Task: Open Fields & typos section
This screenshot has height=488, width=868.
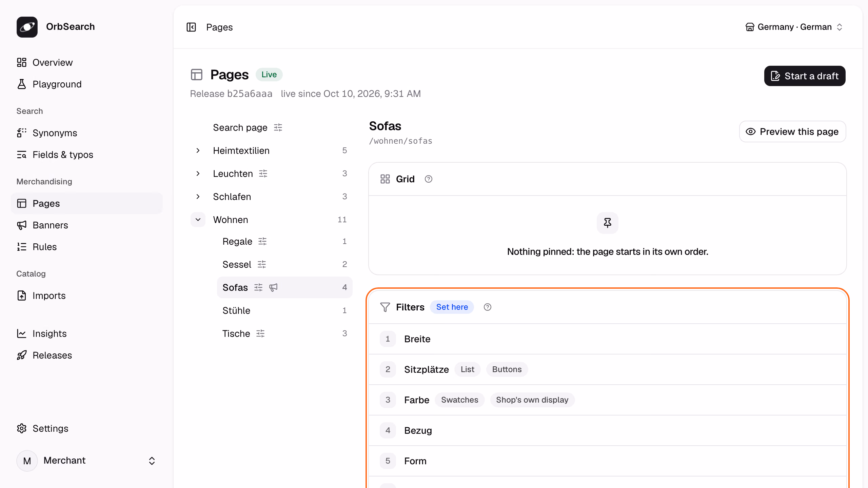Action: (x=87, y=155)
